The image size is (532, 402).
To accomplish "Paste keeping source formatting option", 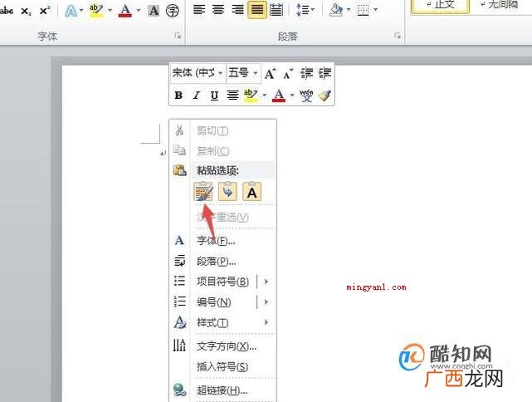I will coord(203,192).
